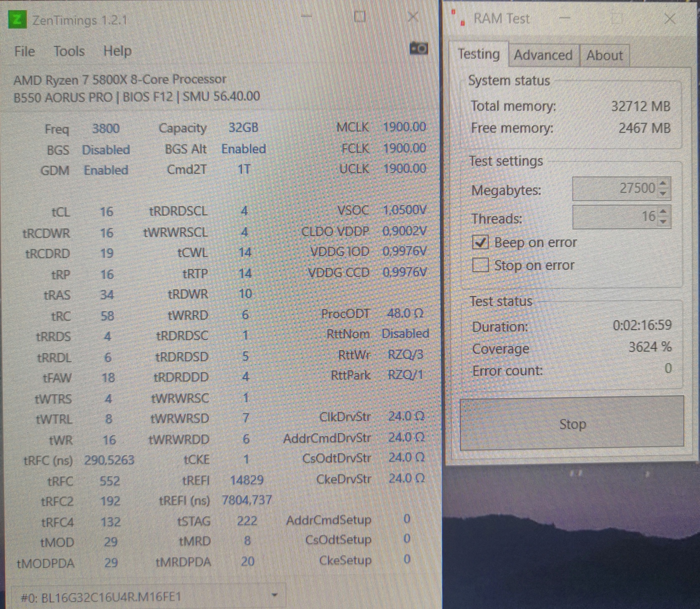Click the RAM Test title bar icon
The height and width of the screenshot is (609, 700).
(458, 18)
